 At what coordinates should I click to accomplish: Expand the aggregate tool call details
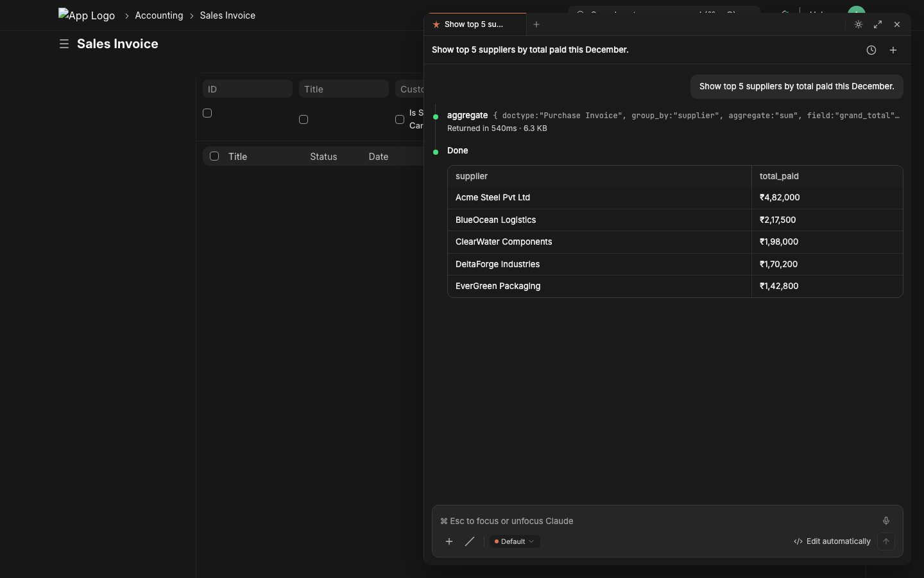click(x=673, y=116)
